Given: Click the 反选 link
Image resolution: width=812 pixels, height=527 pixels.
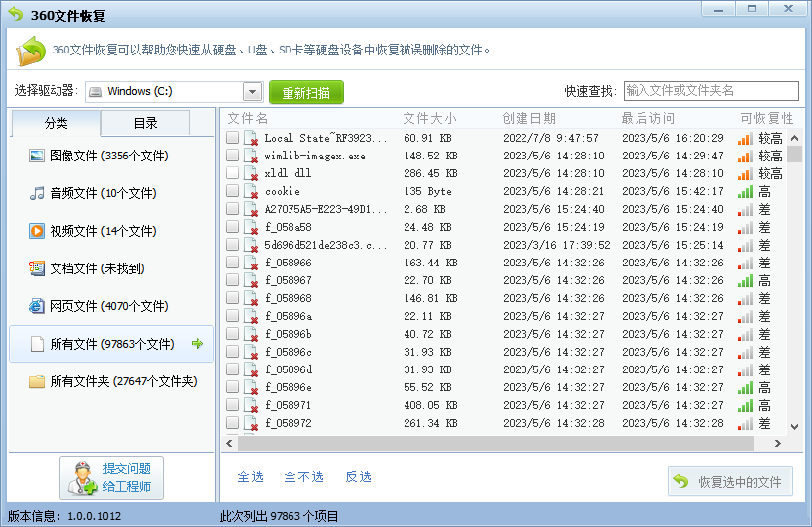Looking at the screenshot, I should coord(358,476).
